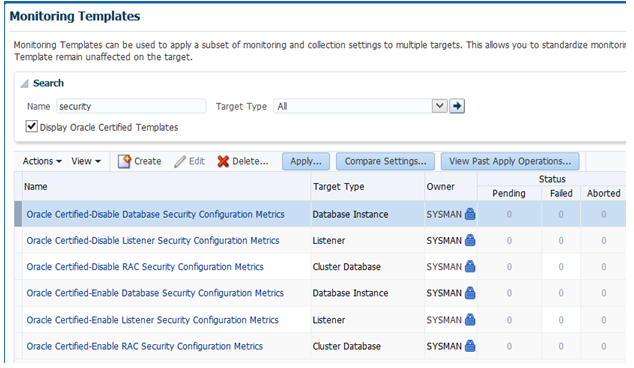The height and width of the screenshot is (368, 634).
Task: Sort by the Target Type column header
Action: 338,187
